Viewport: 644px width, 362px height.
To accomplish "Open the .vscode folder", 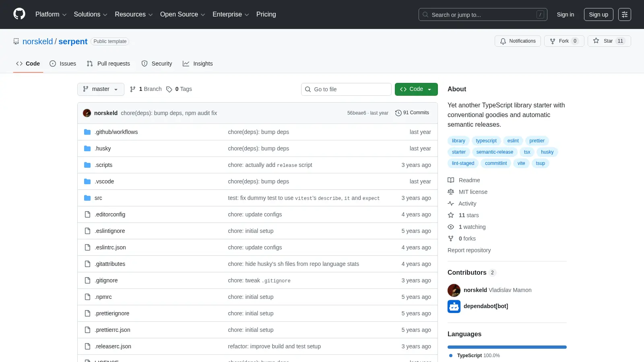I will (x=104, y=181).
